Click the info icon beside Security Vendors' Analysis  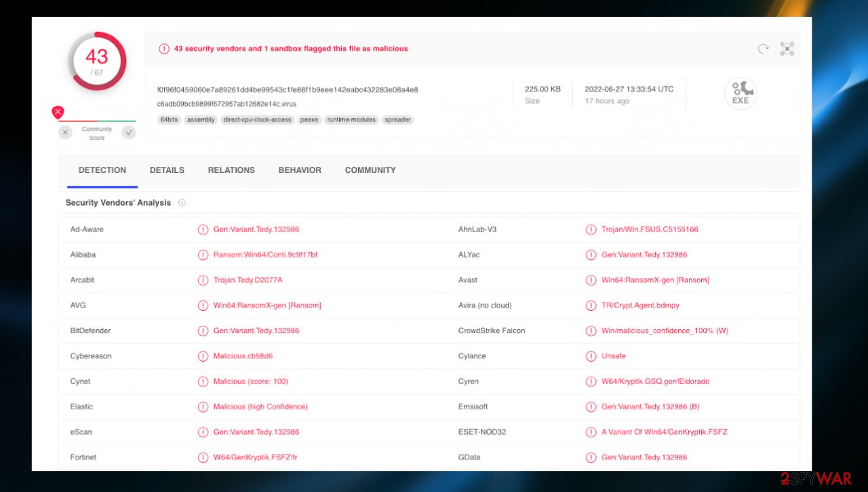point(182,203)
